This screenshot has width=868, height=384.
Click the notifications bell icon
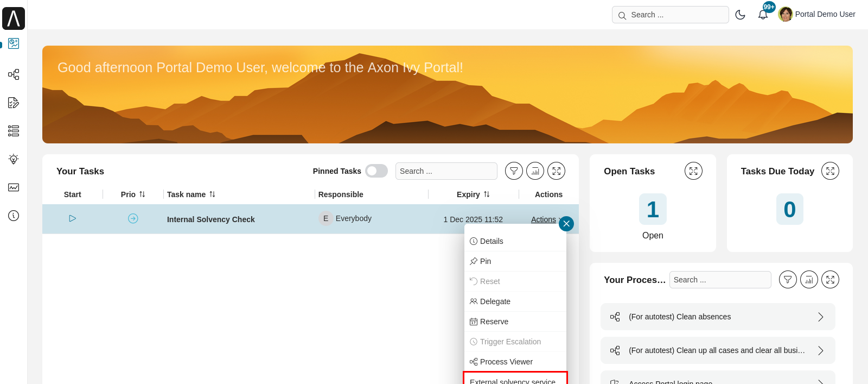[763, 15]
